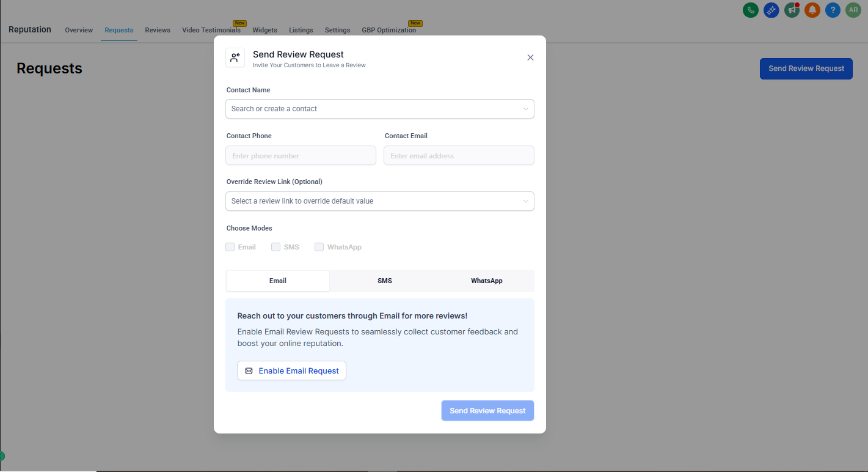The image size is (868, 472).
Task: Check the Email mode checkbox
Action: [230, 247]
